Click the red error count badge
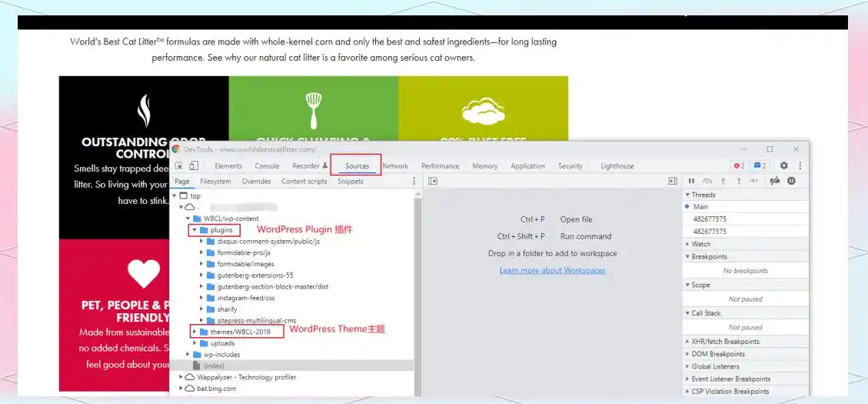The height and width of the screenshot is (404, 868). click(x=739, y=165)
